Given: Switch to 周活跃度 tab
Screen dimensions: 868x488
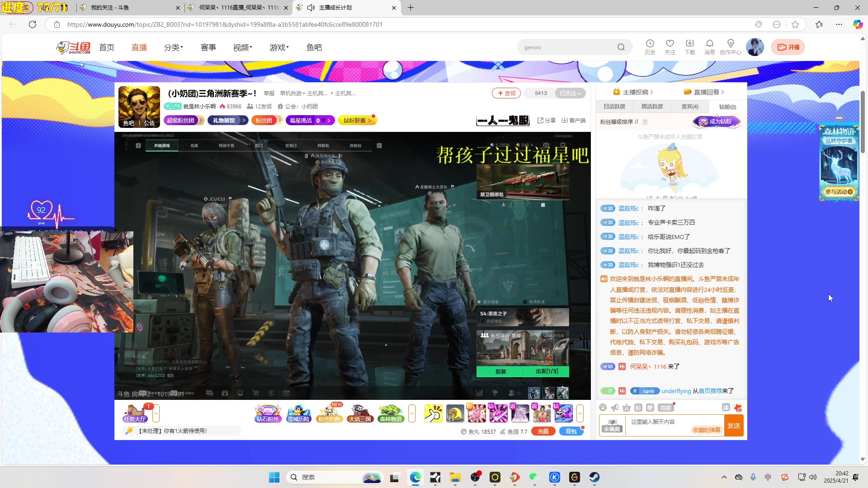Looking at the screenshot, I should pos(652,107).
